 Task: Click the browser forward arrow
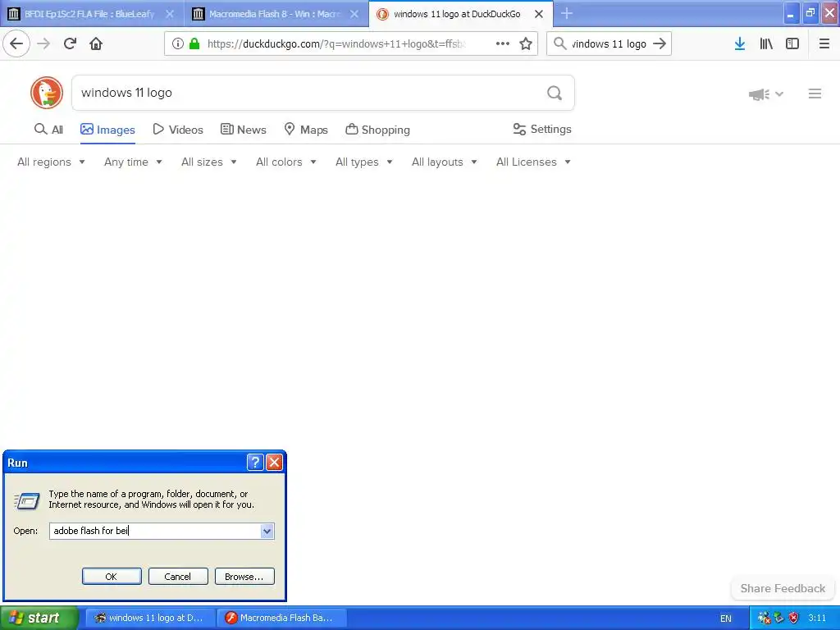43,43
